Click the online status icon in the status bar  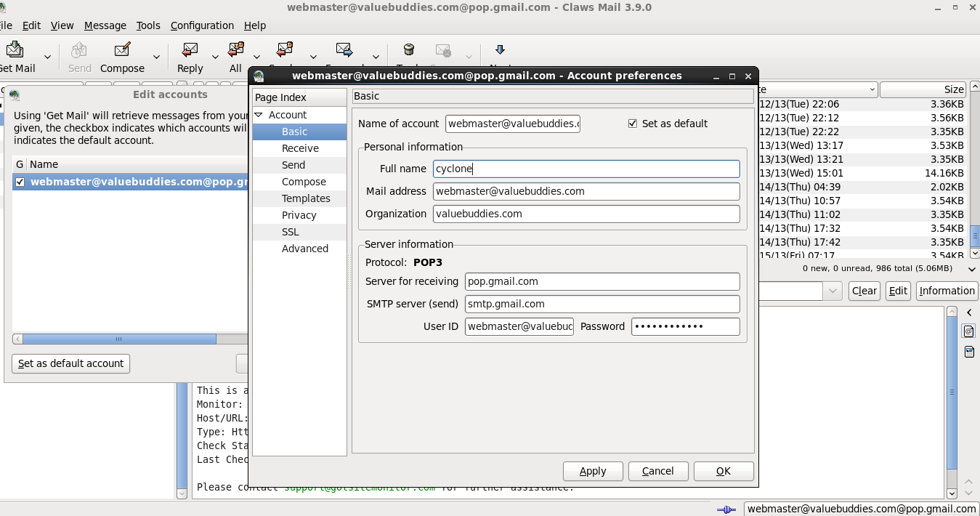pyautogui.click(x=726, y=509)
